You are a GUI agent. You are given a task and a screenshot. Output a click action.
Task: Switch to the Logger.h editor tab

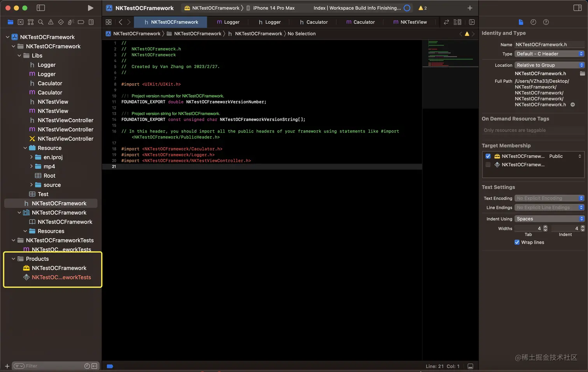[x=269, y=22]
